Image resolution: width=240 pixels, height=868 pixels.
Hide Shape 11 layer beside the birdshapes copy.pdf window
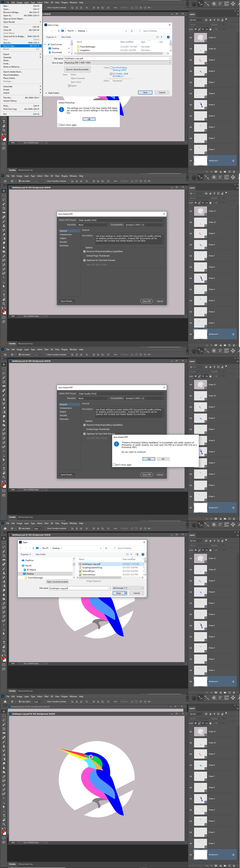[191, 732]
